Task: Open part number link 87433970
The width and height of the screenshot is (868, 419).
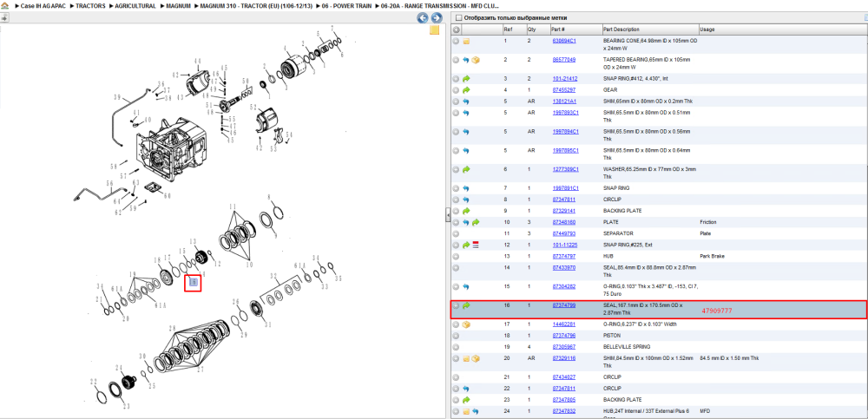Action: click(564, 268)
